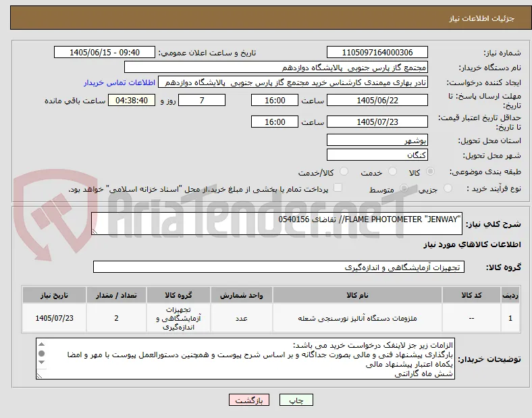Viewport: 532px width, 418px height.
Task: Select the خدمت radio button
Action: [392, 172]
